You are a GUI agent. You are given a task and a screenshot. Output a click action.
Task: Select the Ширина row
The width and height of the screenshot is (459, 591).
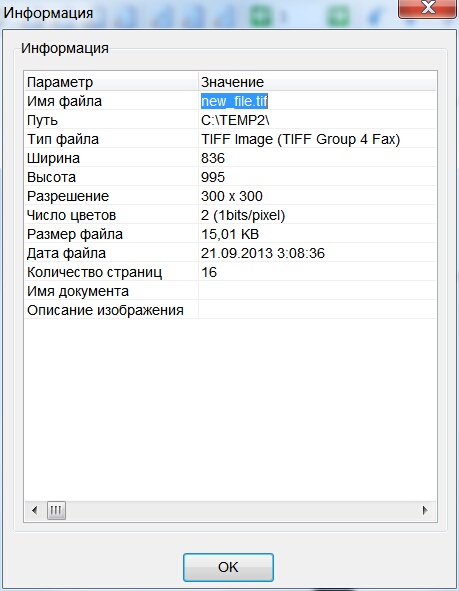[230, 158]
